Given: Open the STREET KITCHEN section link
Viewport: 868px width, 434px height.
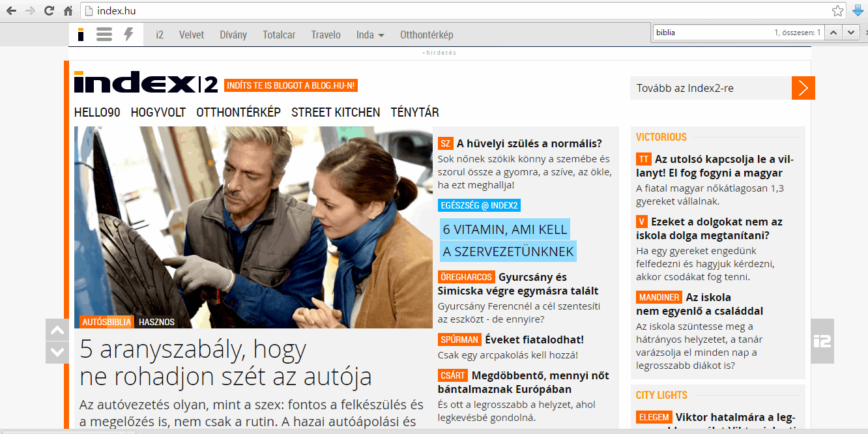Looking at the screenshot, I should coord(336,112).
